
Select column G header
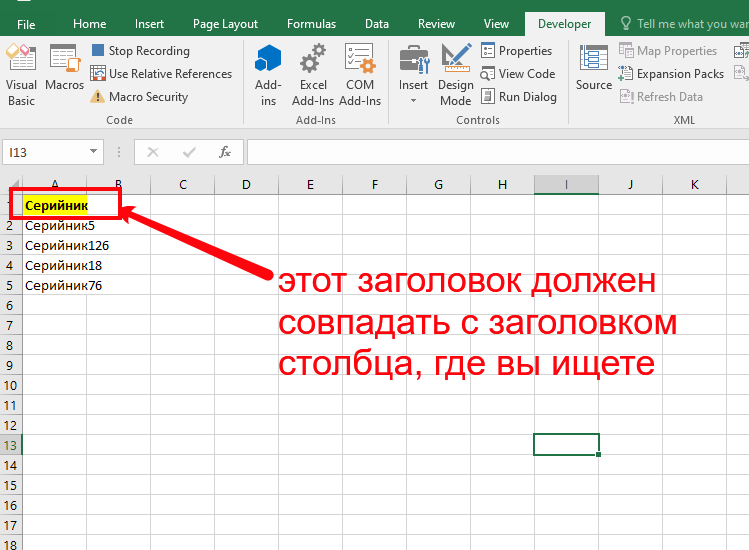pyautogui.click(x=439, y=184)
